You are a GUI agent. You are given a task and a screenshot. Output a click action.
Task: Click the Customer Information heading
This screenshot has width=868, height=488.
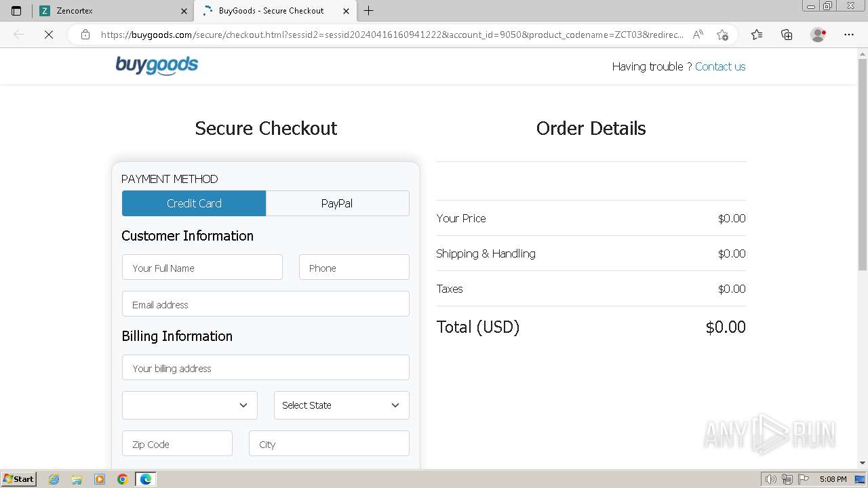188,236
